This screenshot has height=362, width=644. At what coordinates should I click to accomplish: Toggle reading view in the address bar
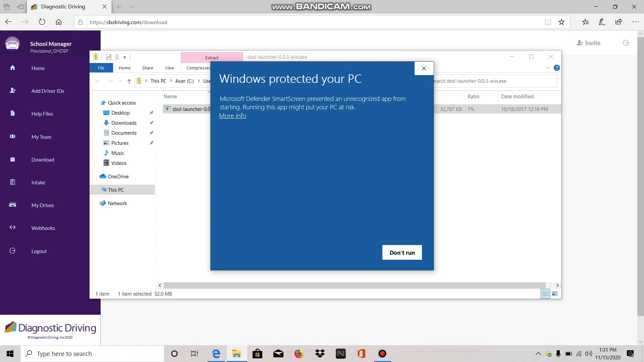tap(547, 22)
